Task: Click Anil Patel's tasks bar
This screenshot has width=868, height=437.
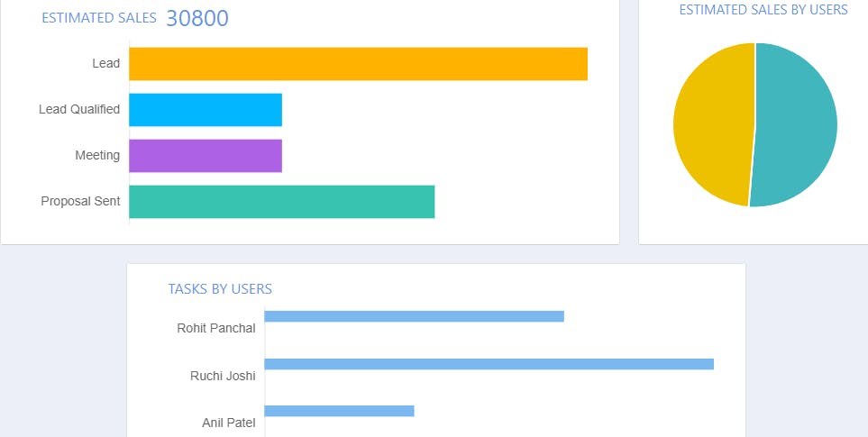Action: point(339,411)
